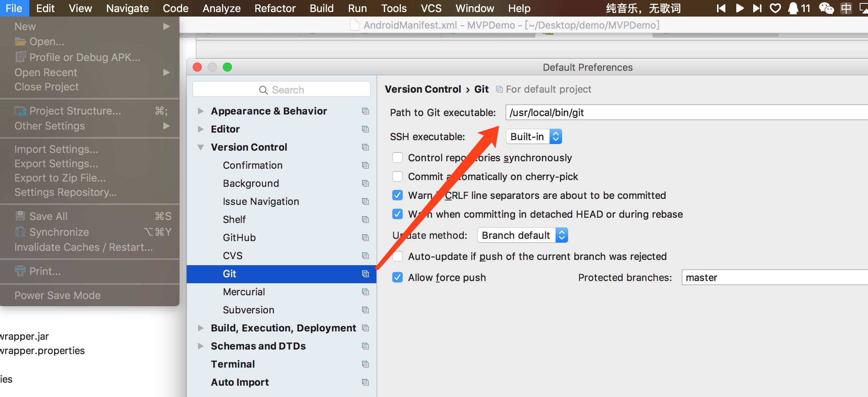Image resolution: width=868 pixels, height=397 pixels.
Task: Click previous track icon in the menu bar
Action: (721, 8)
